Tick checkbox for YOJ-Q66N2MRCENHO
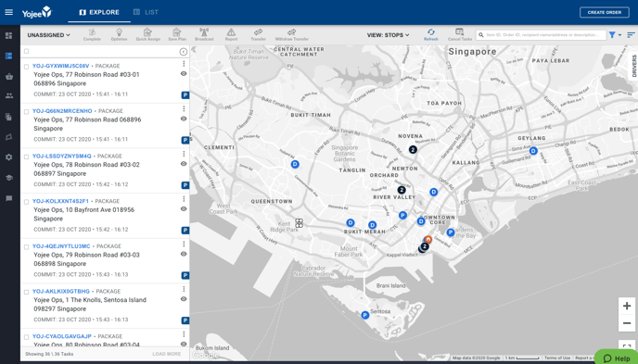The image size is (638, 364). 27,111
